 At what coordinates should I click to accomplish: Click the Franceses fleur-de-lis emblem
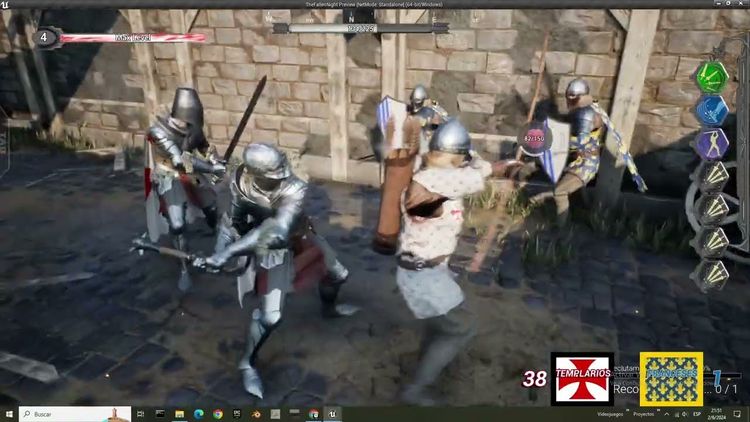[671, 378]
